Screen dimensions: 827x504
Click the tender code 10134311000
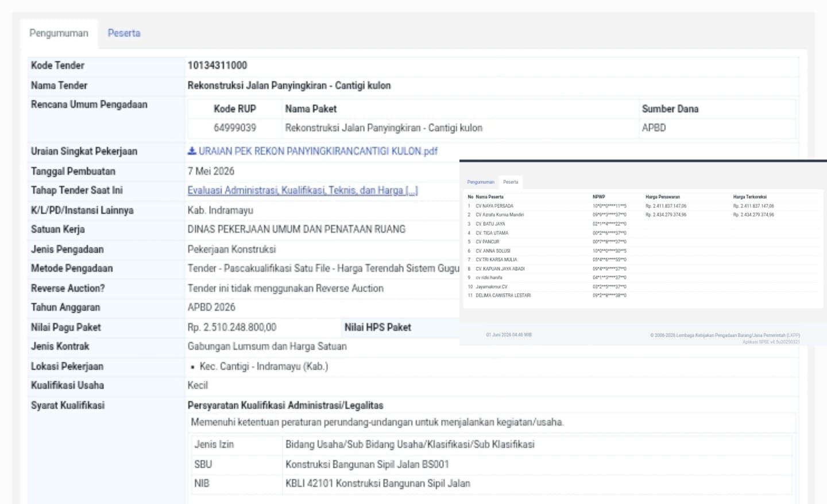[217, 65]
